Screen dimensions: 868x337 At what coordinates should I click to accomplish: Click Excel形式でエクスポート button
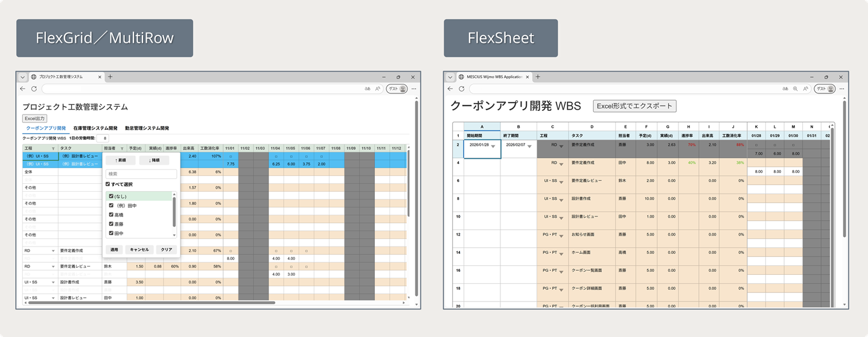click(634, 106)
